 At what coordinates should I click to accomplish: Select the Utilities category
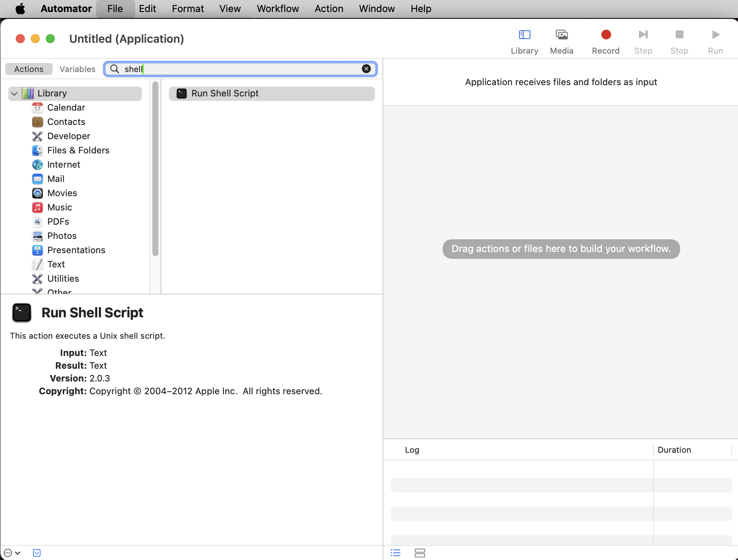pos(63,279)
